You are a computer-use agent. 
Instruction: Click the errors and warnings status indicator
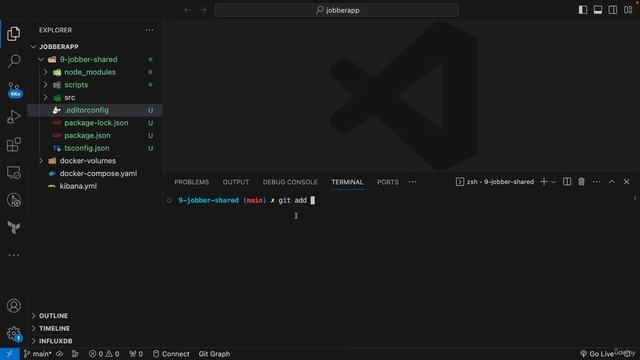104,354
